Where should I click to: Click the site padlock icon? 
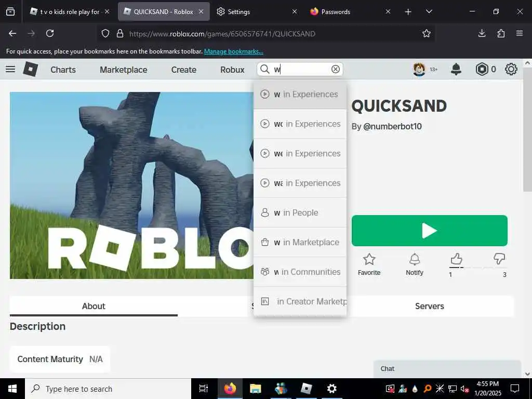coord(120,33)
